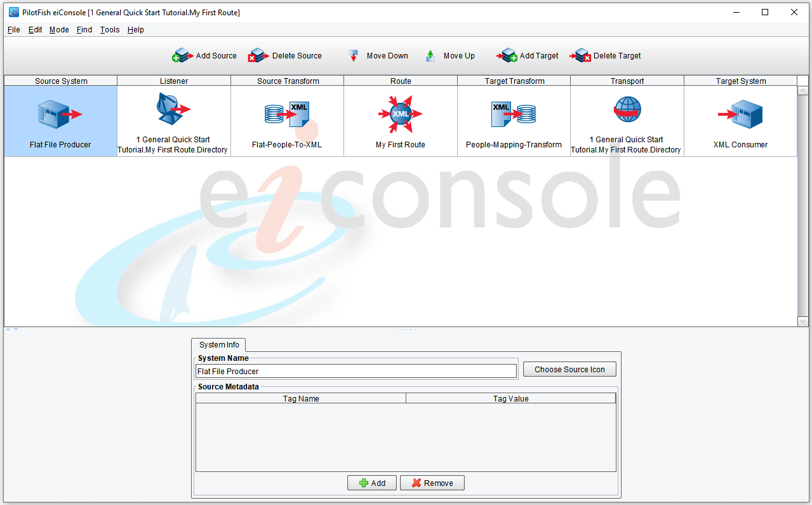Select the Listener satellite dish icon

pyautogui.click(x=173, y=109)
